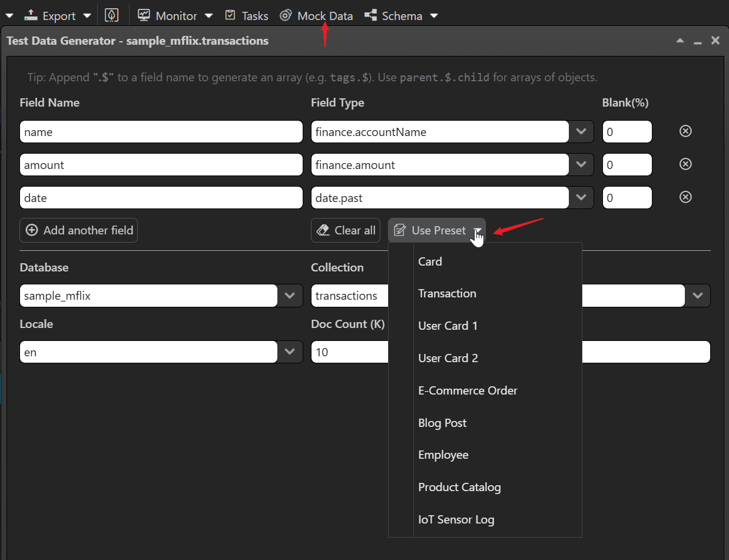
Task: Choose the User Card 2 preset
Action: [485, 358]
